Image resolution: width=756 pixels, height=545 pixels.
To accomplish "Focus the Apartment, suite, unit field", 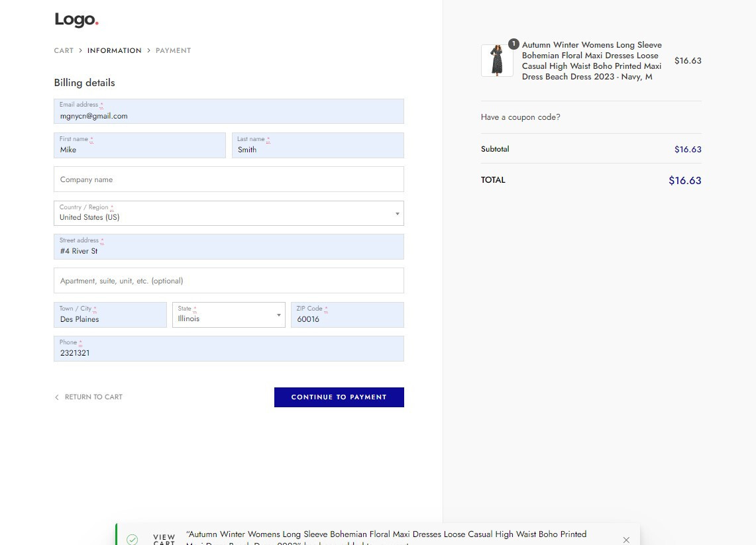I will click(x=229, y=281).
